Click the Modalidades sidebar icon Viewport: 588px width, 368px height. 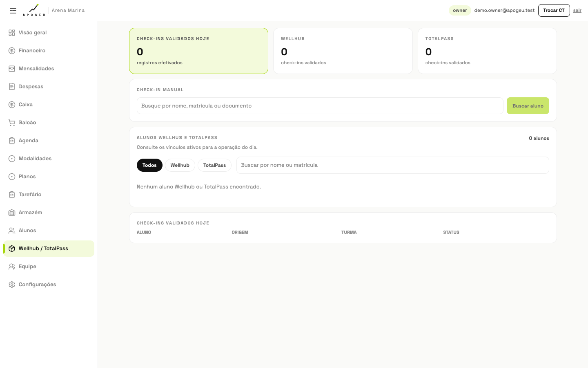[12, 159]
